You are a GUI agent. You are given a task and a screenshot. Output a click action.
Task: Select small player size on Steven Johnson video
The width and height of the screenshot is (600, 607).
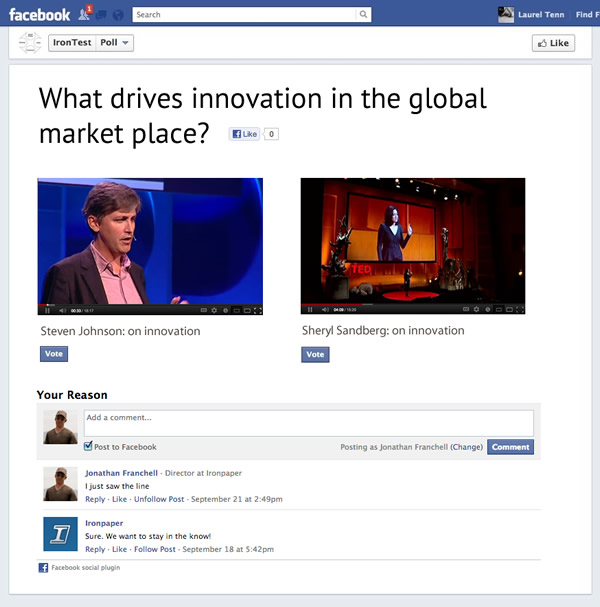click(237, 310)
